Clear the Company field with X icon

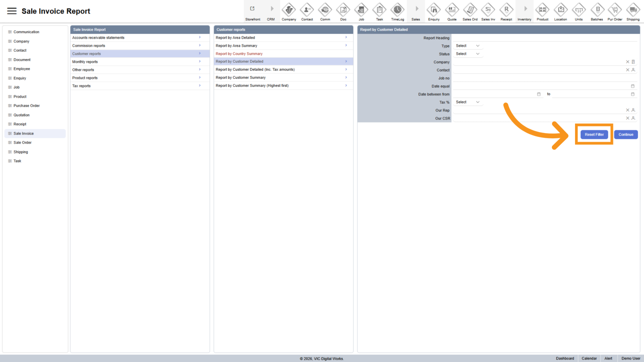click(x=628, y=62)
